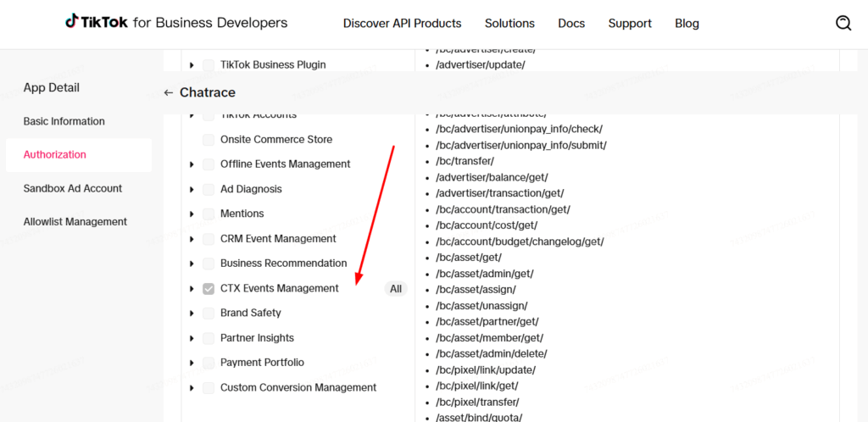
Task: Select Basic Information in sidebar
Action: pos(64,121)
